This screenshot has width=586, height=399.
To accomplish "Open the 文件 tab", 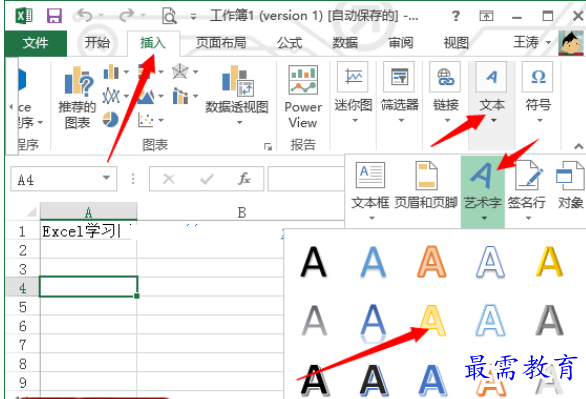I will click(36, 43).
